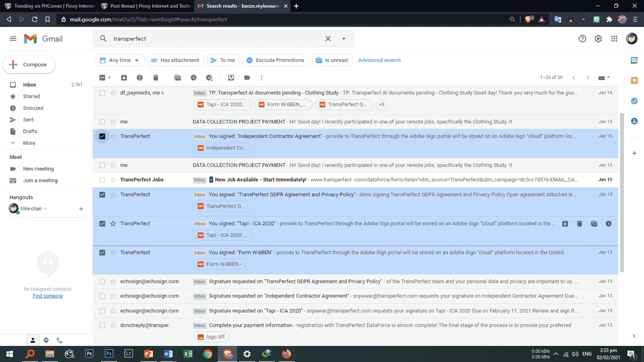
Task: Star the Tapi - ICA 2020 signed email
Action: coord(113,224)
